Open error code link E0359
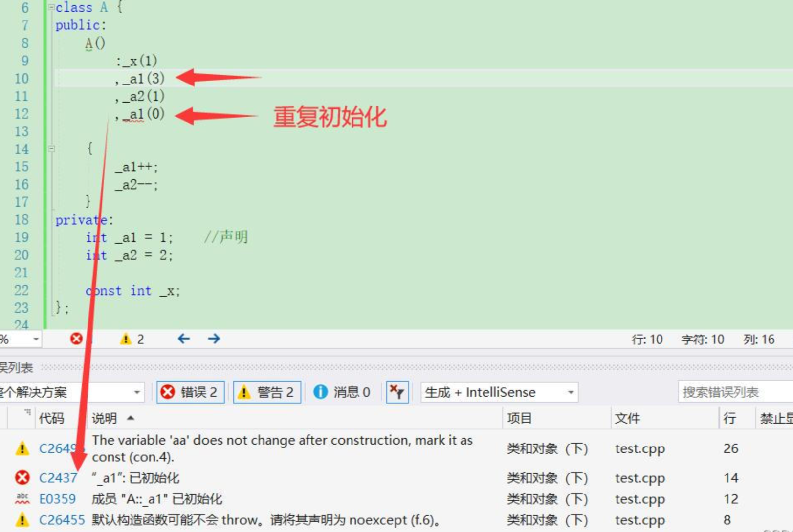Screen dimensions: 793x532 click(x=58, y=499)
